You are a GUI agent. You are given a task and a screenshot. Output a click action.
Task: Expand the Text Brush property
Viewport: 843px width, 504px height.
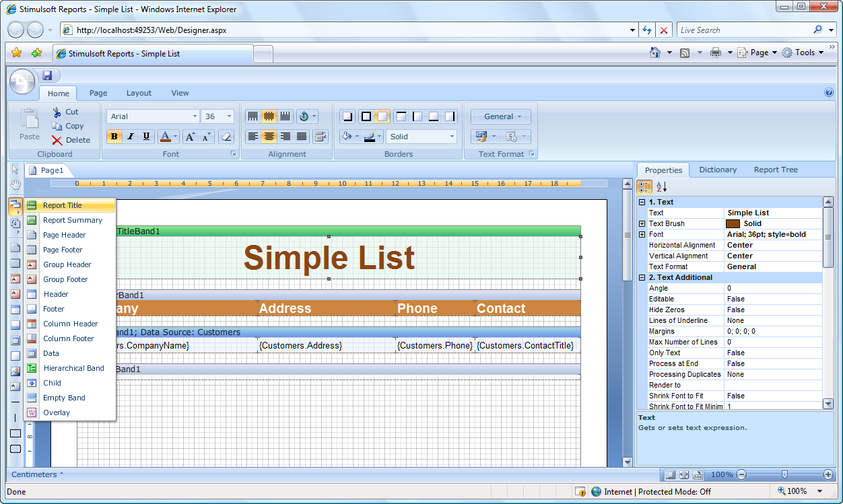point(642,223)
